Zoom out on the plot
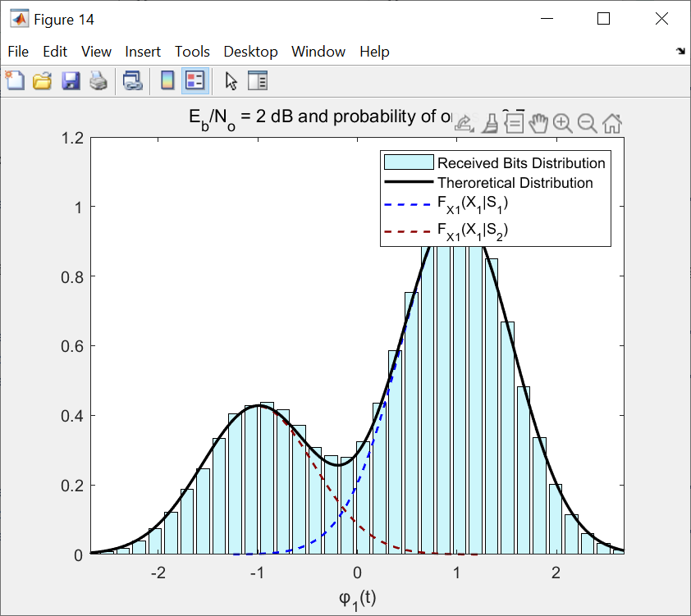The image size is (691, 616). [588, 123]
